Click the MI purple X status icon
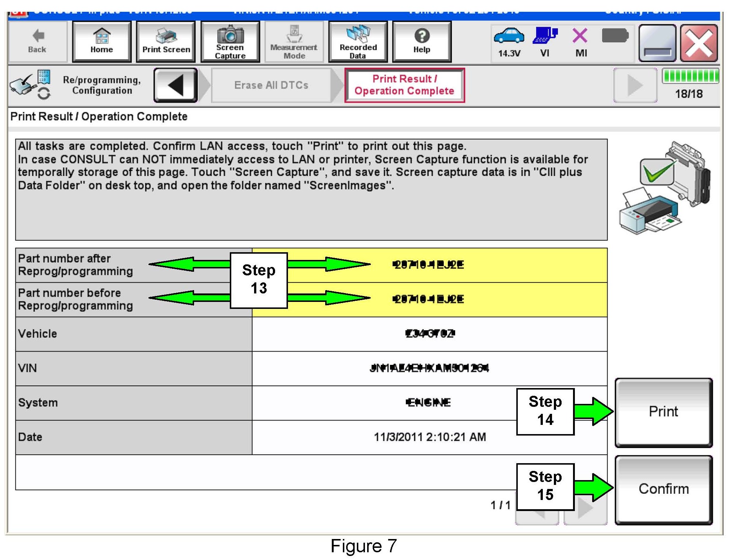This screenshot has width=731, height=560. click(x=580, y=36)
